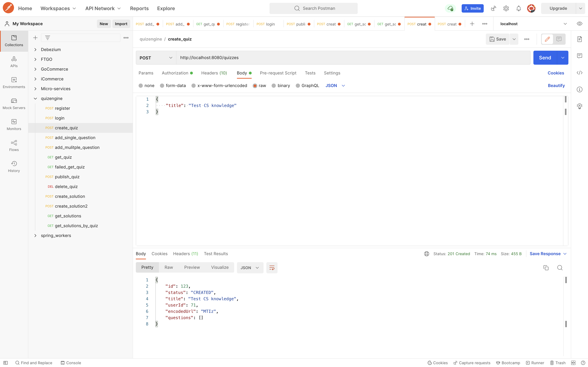Choose the none body option
Viewport: 588px width, 367px height.
(x=141, y=86)
